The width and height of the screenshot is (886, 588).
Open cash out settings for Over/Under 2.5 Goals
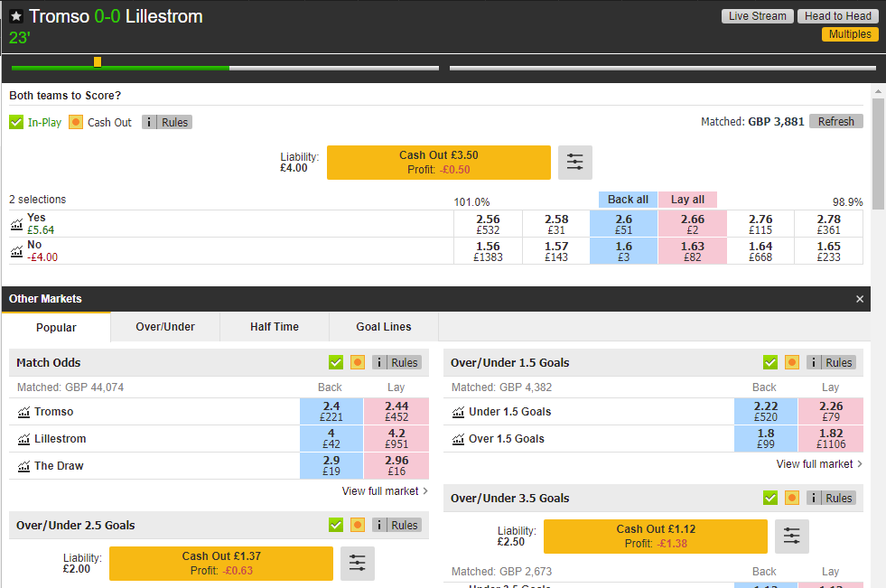358,563
